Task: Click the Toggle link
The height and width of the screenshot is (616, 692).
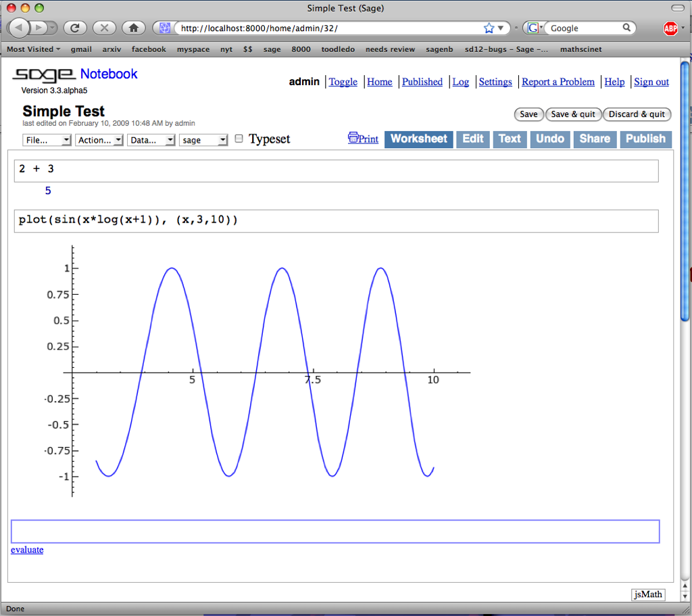Action: click(x=343, y=82)
